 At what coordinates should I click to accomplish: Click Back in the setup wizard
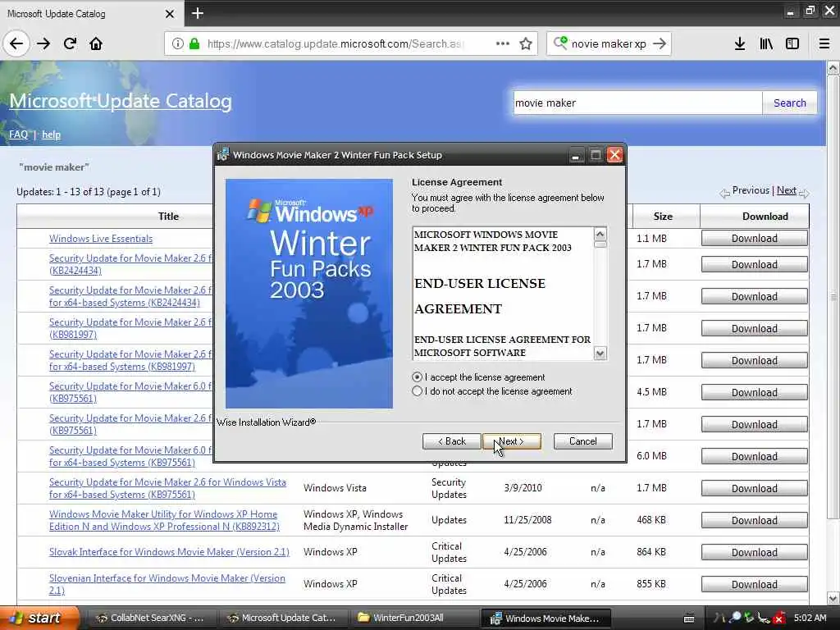pos(452,441)
